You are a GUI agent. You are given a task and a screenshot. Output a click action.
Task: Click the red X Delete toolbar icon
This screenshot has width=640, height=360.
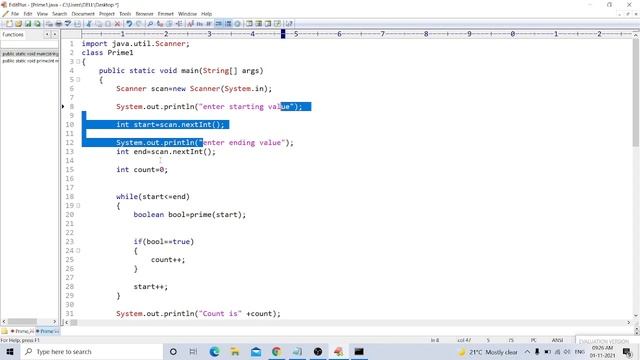point(118,24)
